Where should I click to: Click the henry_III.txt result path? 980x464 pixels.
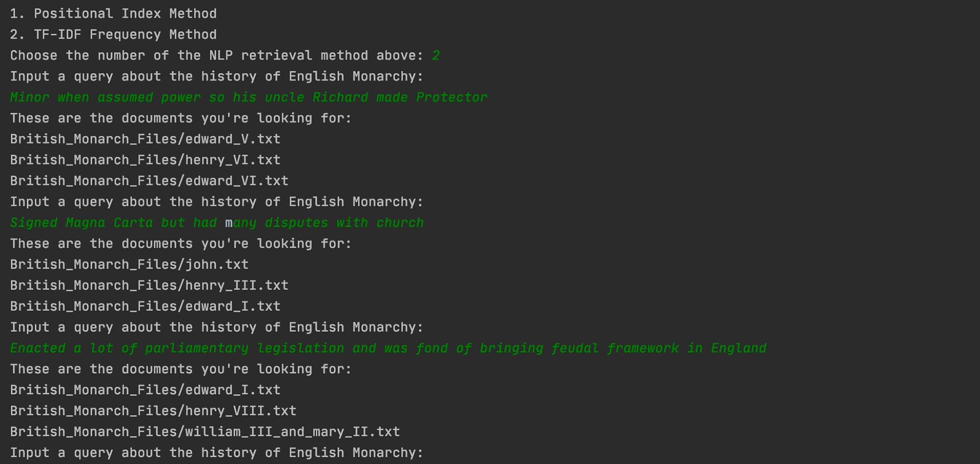coord(149,286)
